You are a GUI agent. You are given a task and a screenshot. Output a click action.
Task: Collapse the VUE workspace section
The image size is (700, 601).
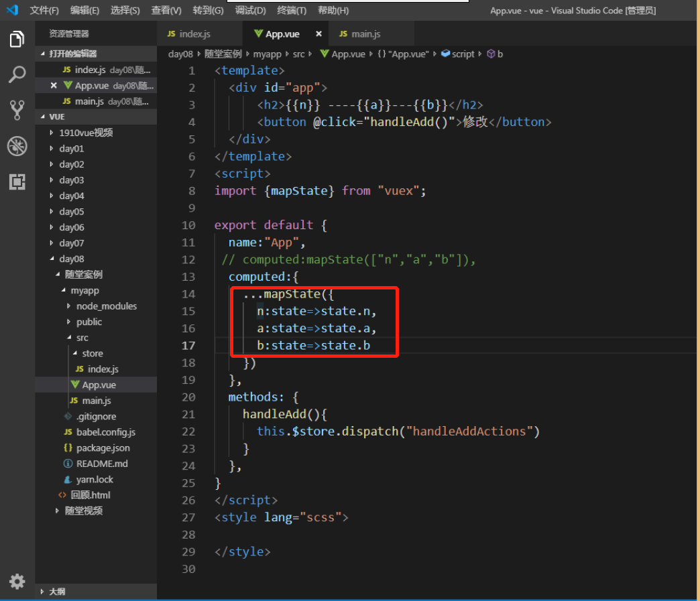coord(96,117)
